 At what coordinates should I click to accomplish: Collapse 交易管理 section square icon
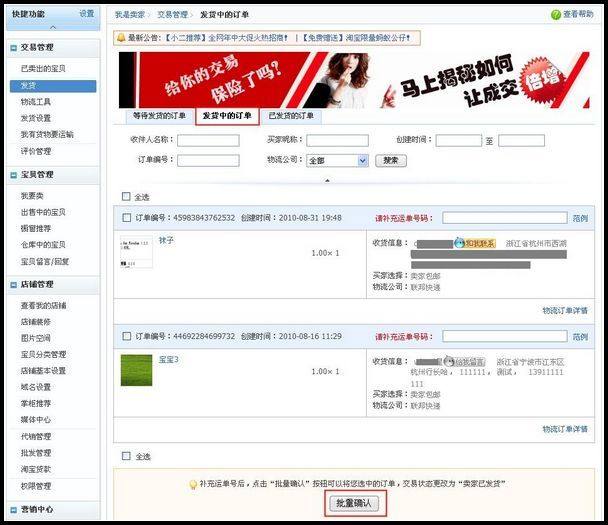coord(14,48)
